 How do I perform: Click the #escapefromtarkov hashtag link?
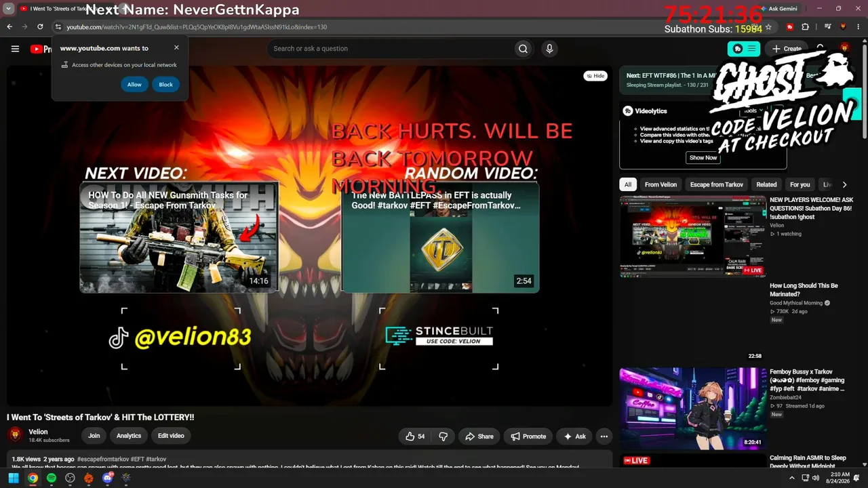[102, 459]
